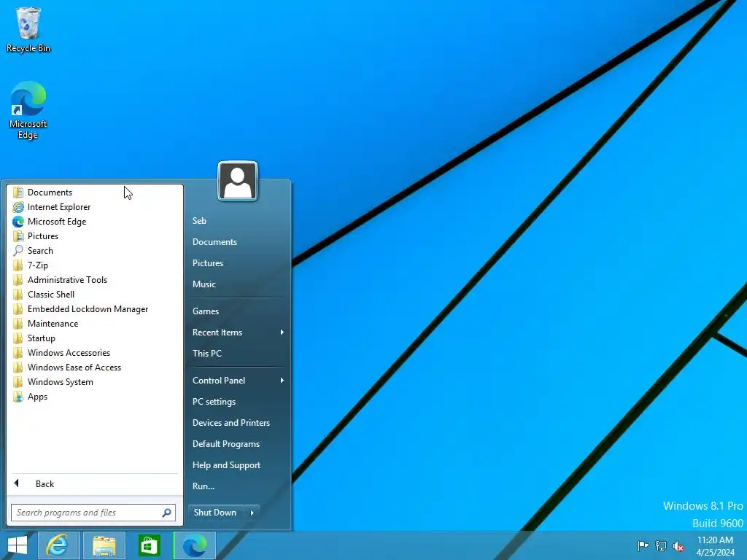Click the 7-Zip folder icon
The width and height of the screenshot is (747, 560).
(18, 265)
